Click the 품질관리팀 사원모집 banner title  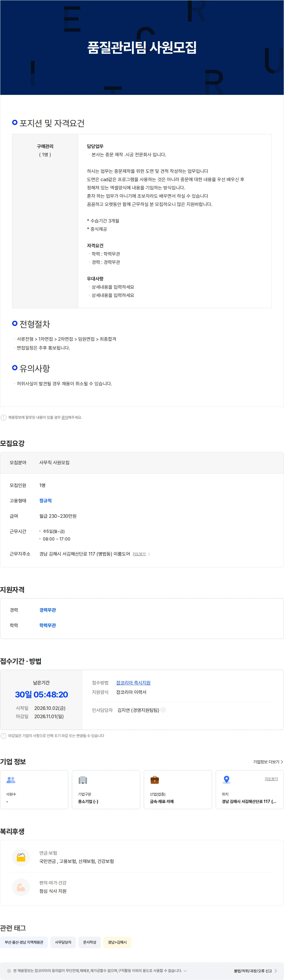point(142,47)
